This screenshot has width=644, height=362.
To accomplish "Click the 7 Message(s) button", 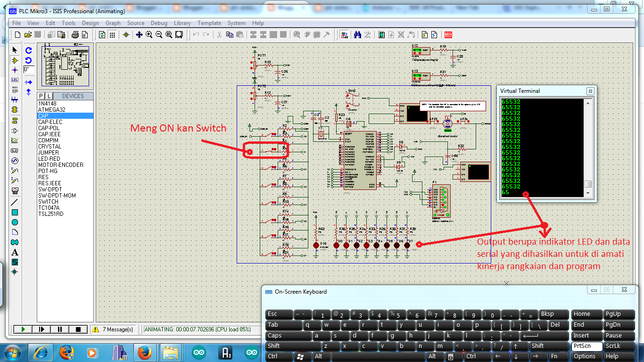I will [x=114, y=329].
